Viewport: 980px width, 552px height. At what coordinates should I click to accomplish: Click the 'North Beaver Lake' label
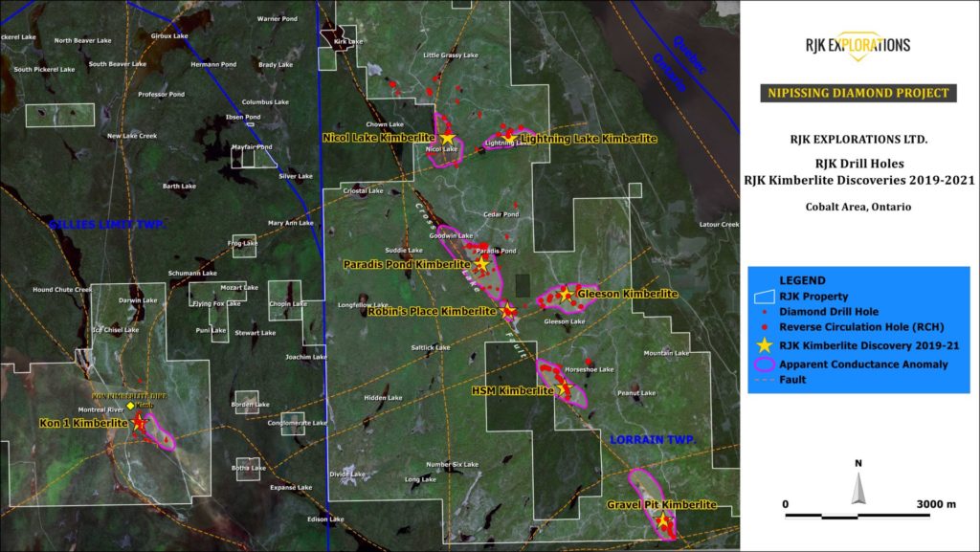point(82,40)
